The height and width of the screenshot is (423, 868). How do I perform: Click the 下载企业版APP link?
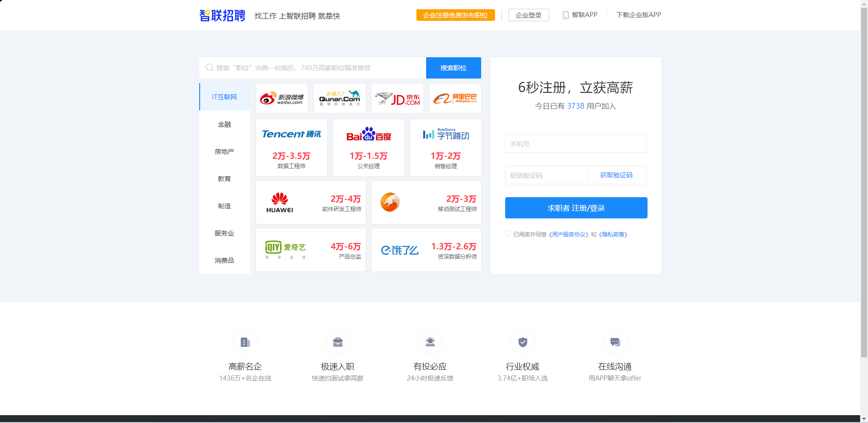coord(639,15)
